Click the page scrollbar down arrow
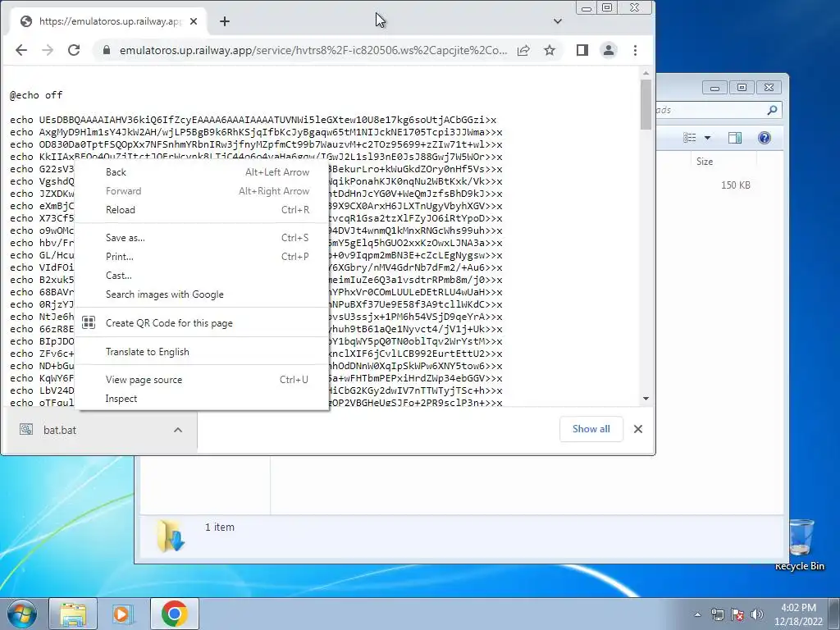This screenshot has height=630, width=840. (x=646, y=399)
